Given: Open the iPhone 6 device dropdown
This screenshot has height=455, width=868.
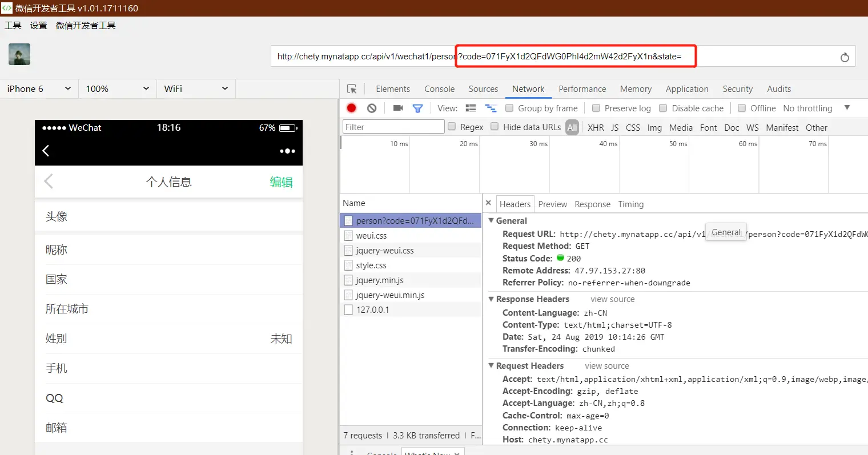Looking at the screenshot, I should tap(39, 88).
